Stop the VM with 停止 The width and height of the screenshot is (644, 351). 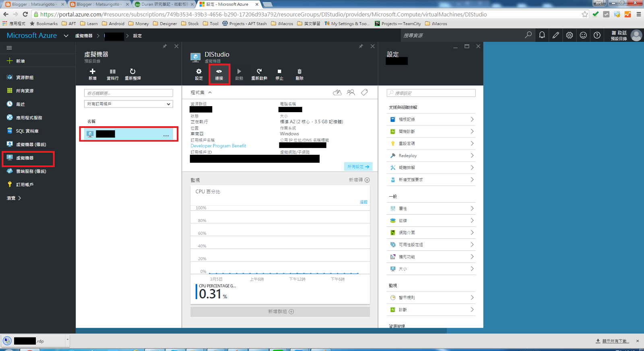click(x=279, y=74)
